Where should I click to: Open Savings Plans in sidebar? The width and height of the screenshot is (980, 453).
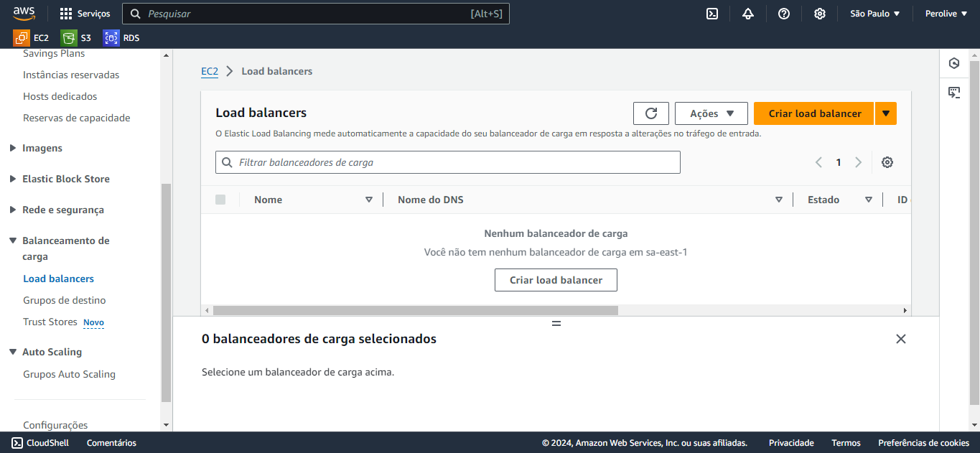pyautogui.click(x=54, y=54)
